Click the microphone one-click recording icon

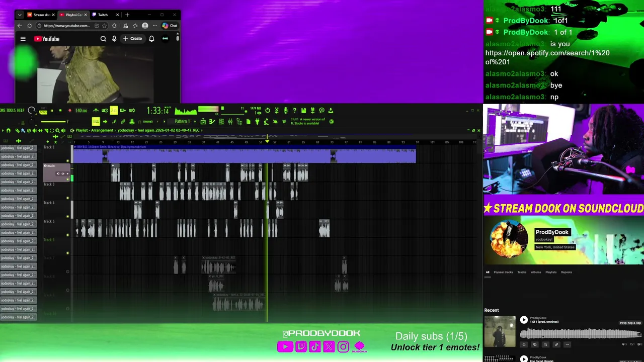coord(285,110)
